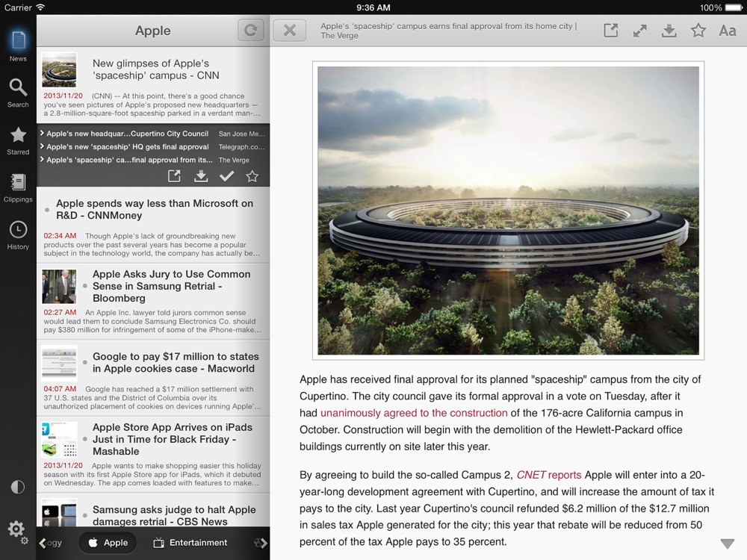Open the Clippings section

point(18,188)
